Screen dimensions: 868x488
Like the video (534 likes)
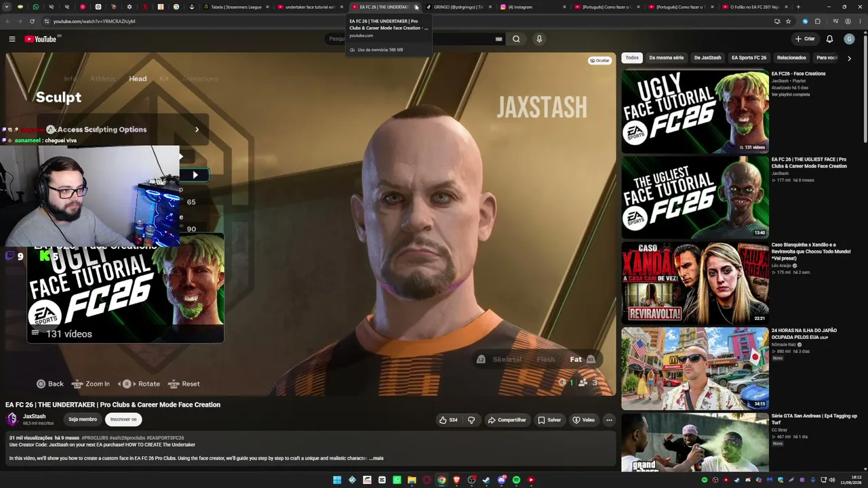pyautogui.click(x=448, y=420)
